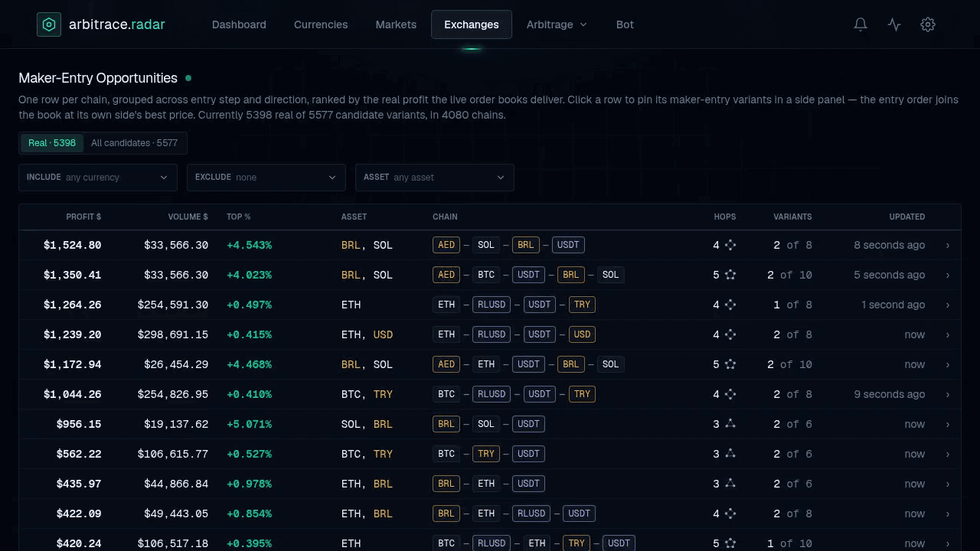Open the Asset filter dropdown
This screenshot has width=980, height=551.
[x=435, y=178]
